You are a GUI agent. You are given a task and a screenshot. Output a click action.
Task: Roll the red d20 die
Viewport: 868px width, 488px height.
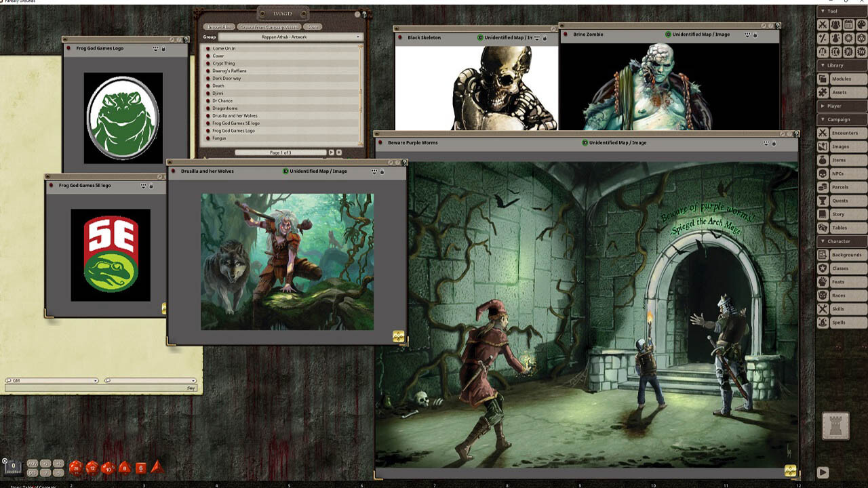[x=75, y=468]
